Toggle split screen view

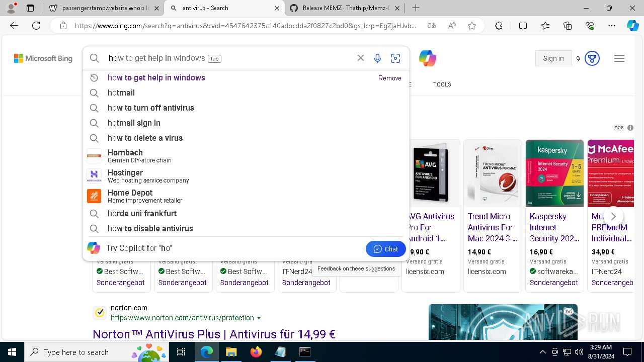pos(523,26)
